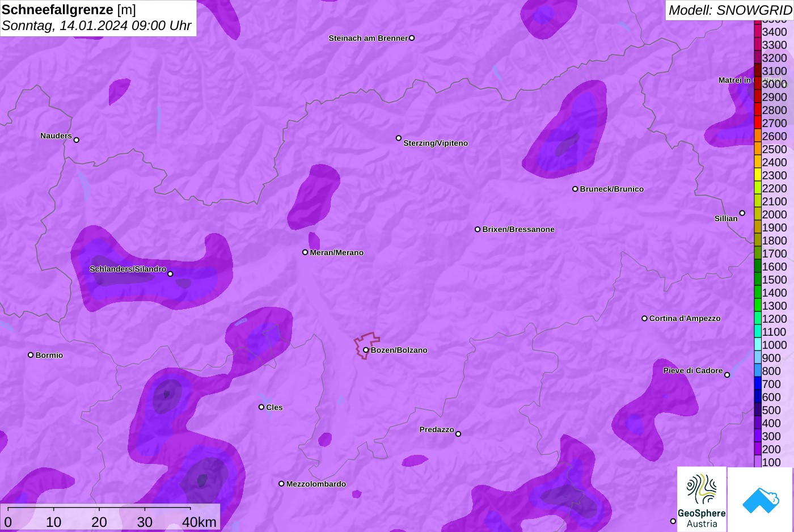794x532 pixels.
Task: Click the Bozen/Bolzano city marker dot
Action: pyautogui.click(x=366, y=350)
